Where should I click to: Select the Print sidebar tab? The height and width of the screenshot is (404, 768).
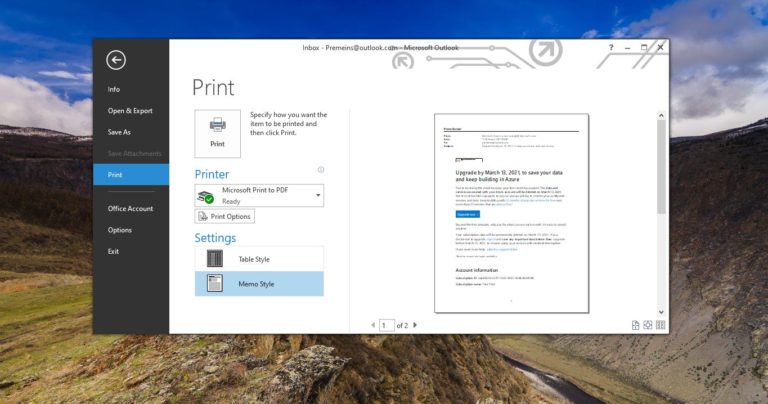(x=131, y=175)
